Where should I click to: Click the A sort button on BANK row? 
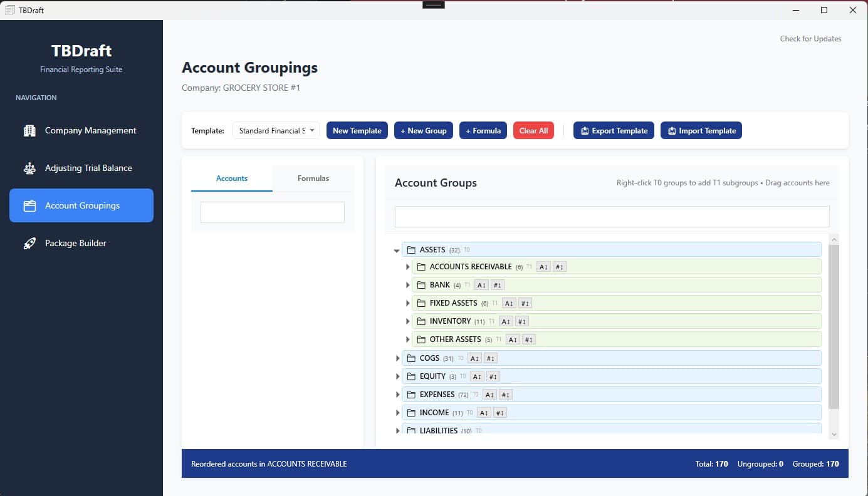click(x=481, y=285)
